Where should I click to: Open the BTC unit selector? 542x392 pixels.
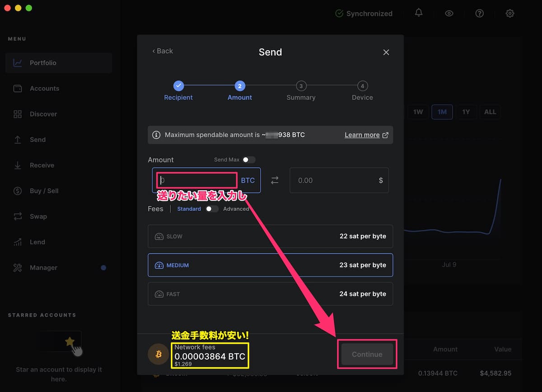pos(248,180)
